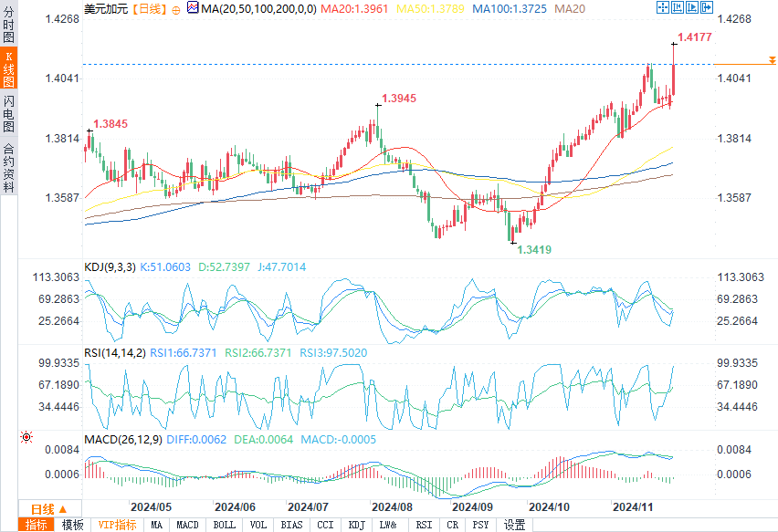The height and width of the screenshot is (532, 778).
Task: Click the 2024/08 date axis label
Action: coord(392,507)
